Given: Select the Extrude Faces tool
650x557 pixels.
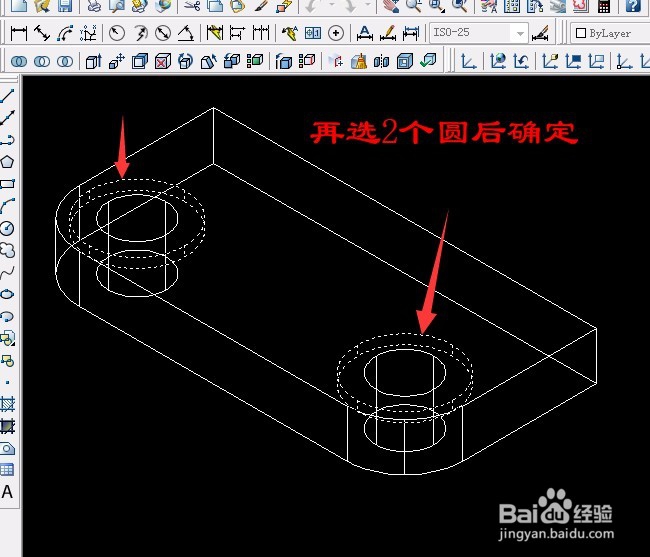Looking at the screenshot, I should click(94, 62).
